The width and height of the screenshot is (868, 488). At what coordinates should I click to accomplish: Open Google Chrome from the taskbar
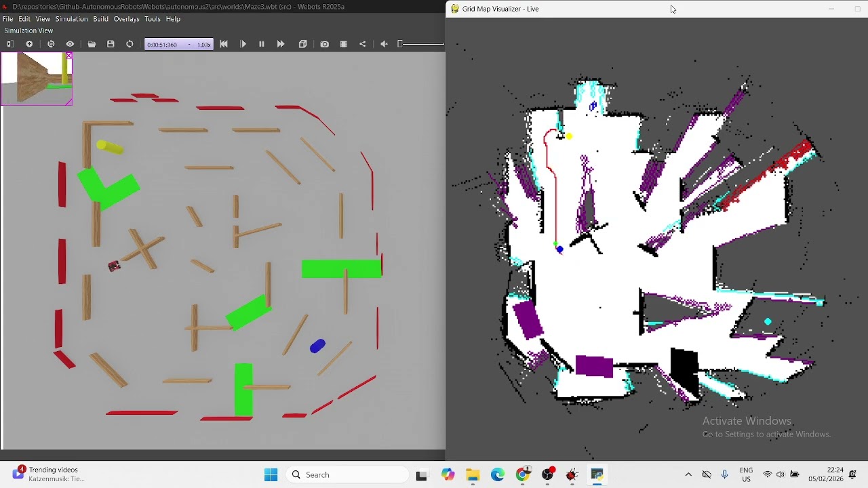(523, 475)
